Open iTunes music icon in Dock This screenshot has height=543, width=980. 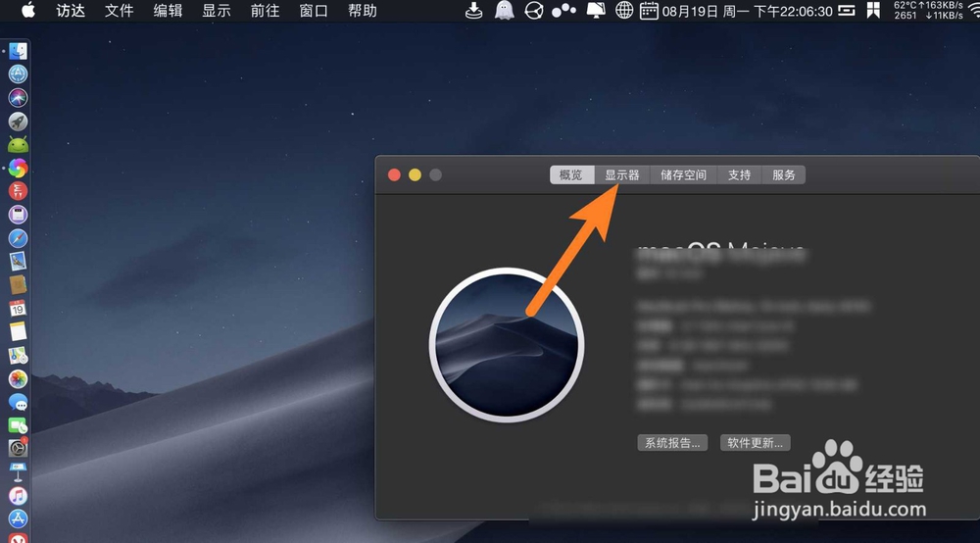[x=18, y=496]
